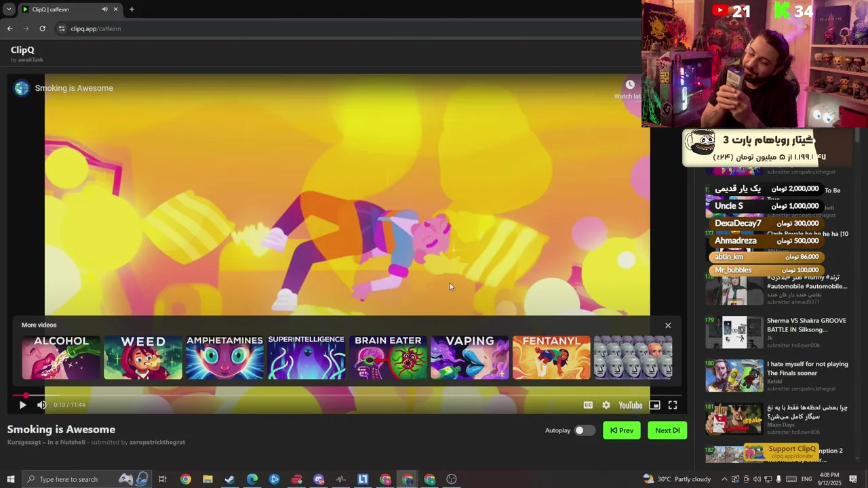
Task: Mute the ClipQ tab via its speaker icon
Action: (x=104, y=9)
